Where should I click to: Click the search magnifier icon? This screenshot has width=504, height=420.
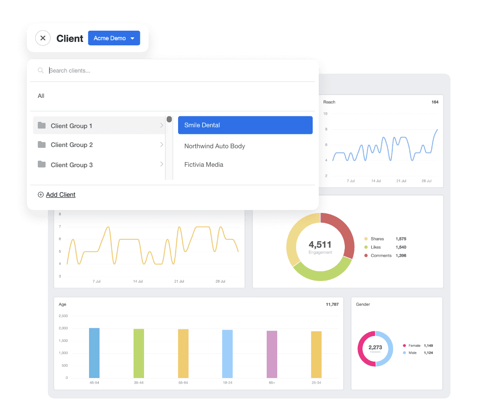40,70
